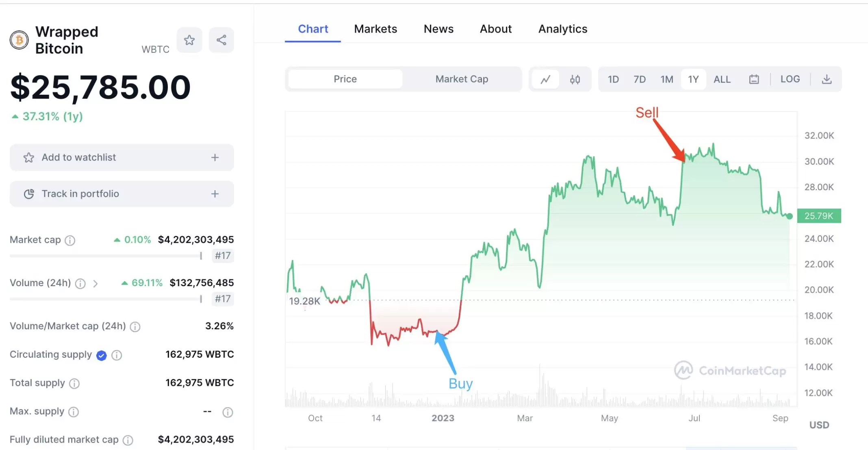Toggle LOG scale on chart
The width and height of the screenshot is (868, 450).
790,79
